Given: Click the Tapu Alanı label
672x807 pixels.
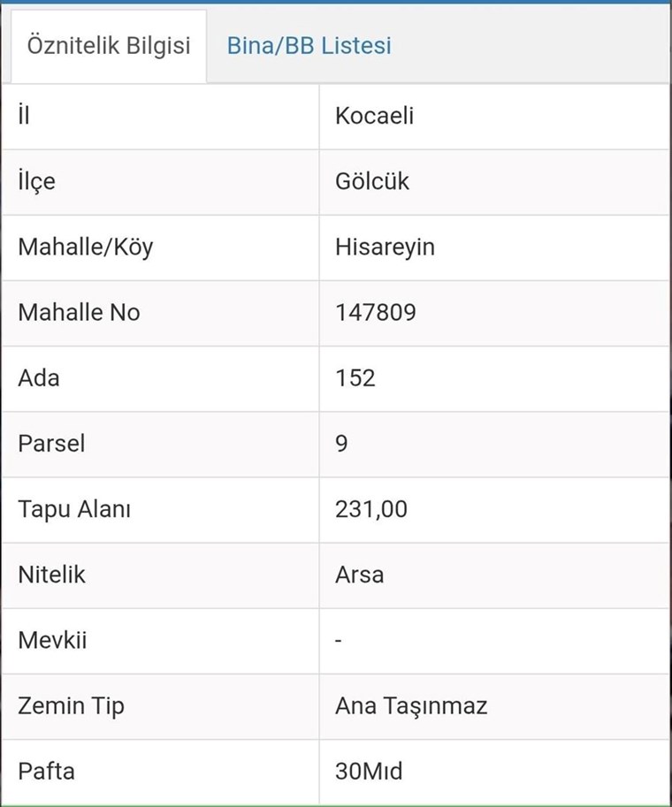Looking at the screenshot, I should [74, 509].
